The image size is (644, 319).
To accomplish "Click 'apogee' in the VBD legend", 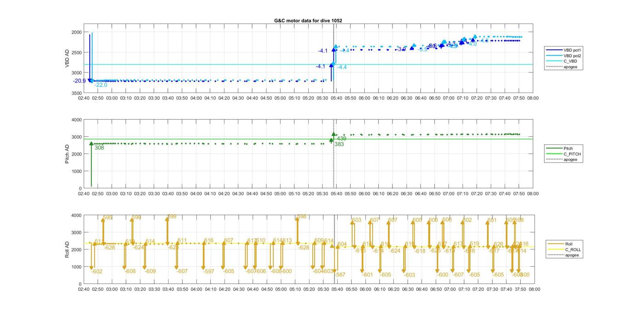I will click(x=571, y=67).
